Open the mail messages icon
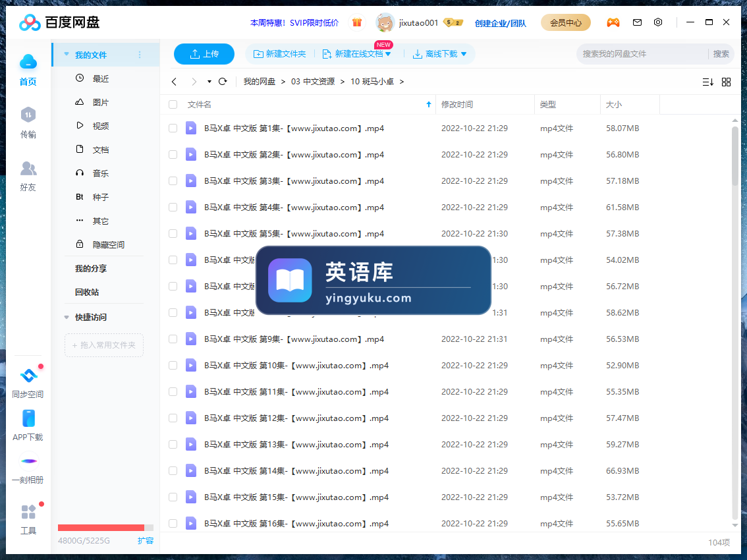747x560 pixels. click(x=637, y=22)
